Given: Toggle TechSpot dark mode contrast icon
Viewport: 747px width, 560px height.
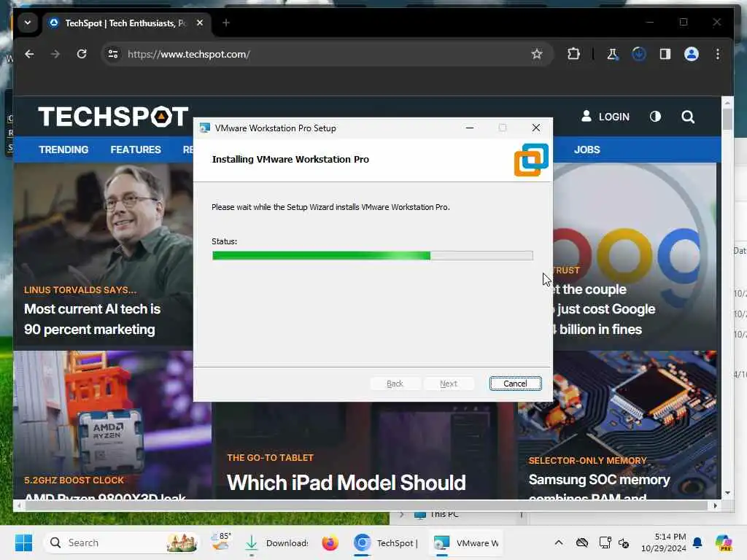Looking at the screenshot, I should pos(656,117).
